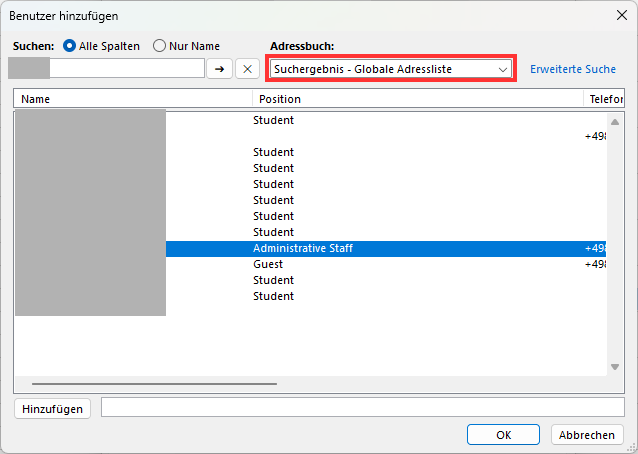Clear the search with the X button
This screenshot has height=454, width=638.
tap(247, 69)
